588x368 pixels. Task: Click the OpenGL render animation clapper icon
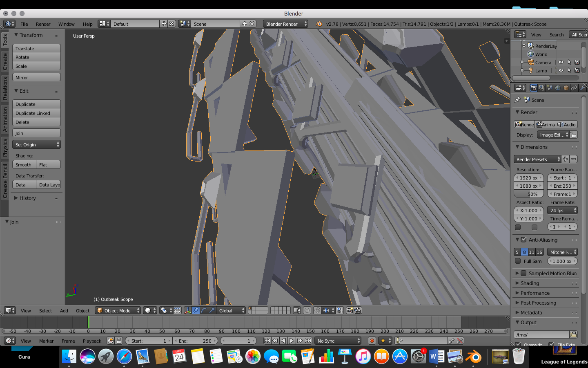pos(358,310)
